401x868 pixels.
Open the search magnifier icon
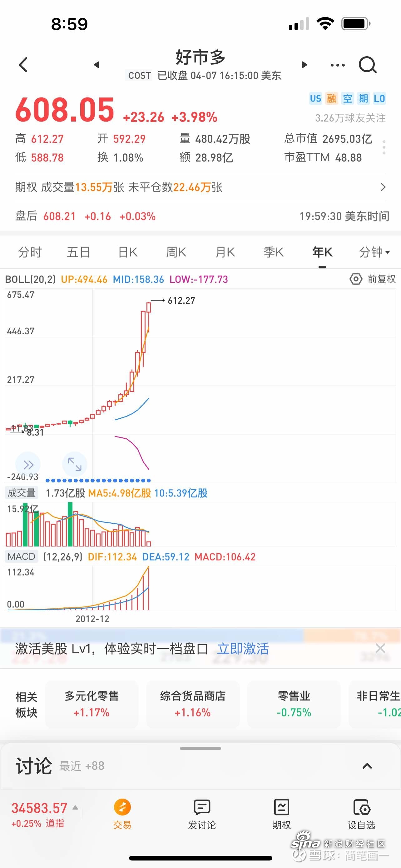tap(367, 65)
